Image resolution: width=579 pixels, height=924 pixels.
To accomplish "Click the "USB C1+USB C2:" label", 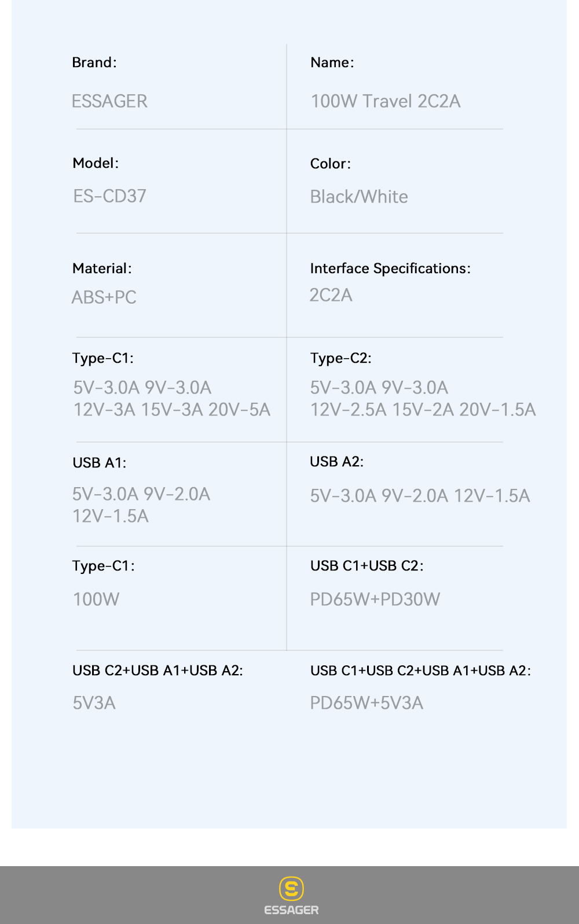I will point(367,566).
